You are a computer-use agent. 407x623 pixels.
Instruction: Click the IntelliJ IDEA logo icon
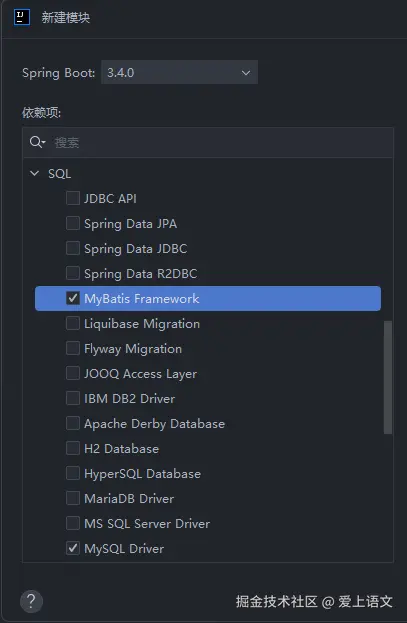coord(21,17)
